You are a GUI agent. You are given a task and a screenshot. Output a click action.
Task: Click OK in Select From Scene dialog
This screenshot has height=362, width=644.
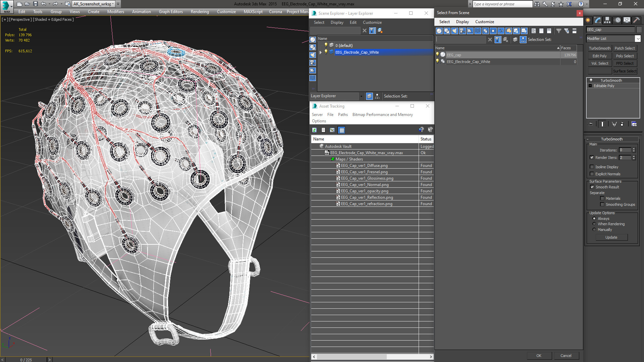[x=539, y=356]
